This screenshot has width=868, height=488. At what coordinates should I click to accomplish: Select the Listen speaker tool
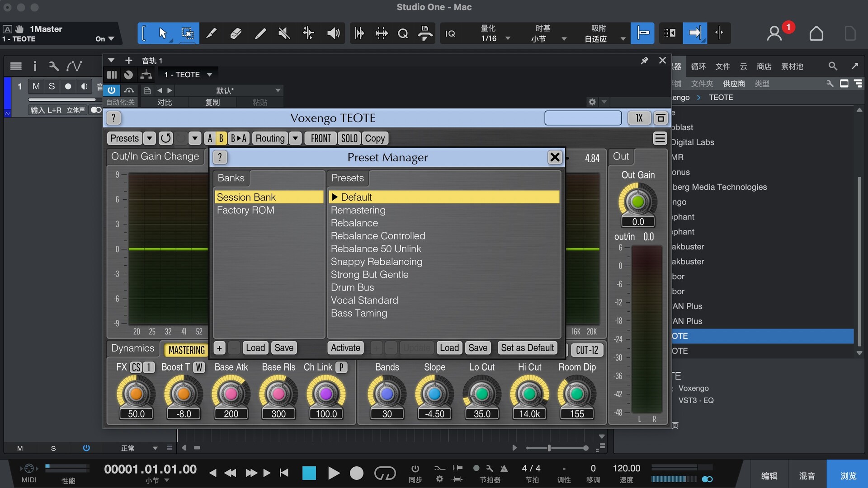click(333, 33)
